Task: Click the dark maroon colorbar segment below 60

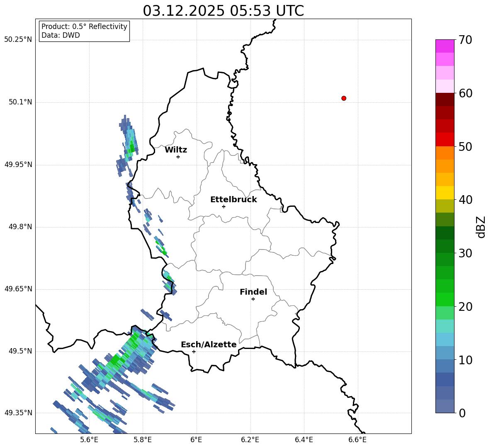Action: click(x=445, y=99)
